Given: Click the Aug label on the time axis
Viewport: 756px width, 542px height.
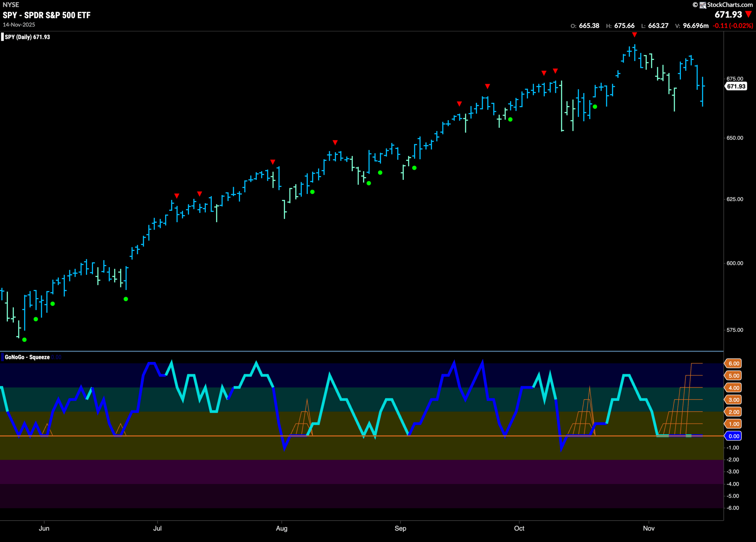Looking at the screenshot, I should click(282, 528).
